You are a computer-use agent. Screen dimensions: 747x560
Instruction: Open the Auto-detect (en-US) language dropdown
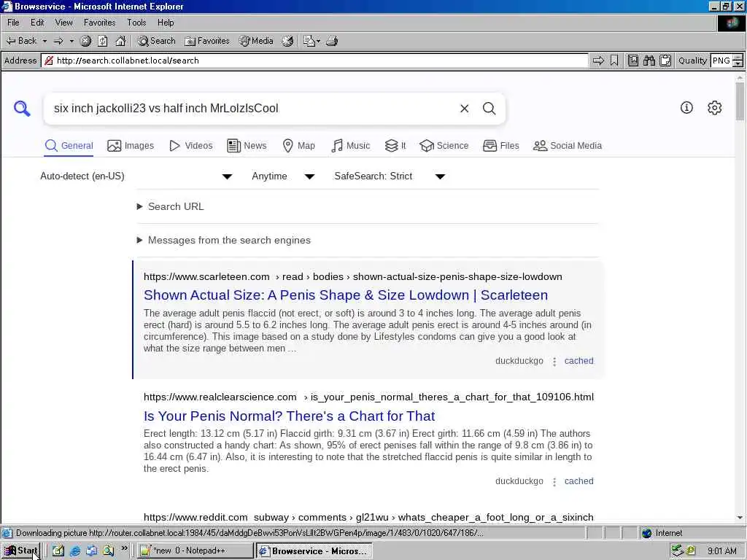pyautogui.click(x=136, y=176)
